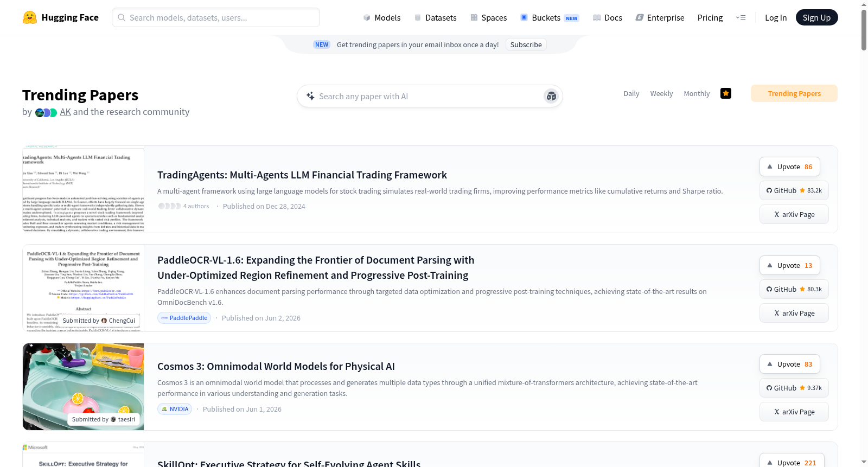Click the black star filter icon
This screenshot has width=868, height=467.
[726, 93]
